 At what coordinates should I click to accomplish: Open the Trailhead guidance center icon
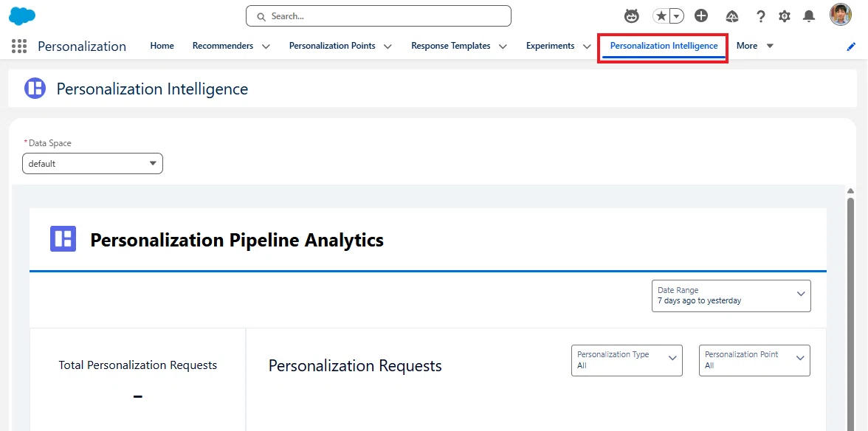point(732,16)
